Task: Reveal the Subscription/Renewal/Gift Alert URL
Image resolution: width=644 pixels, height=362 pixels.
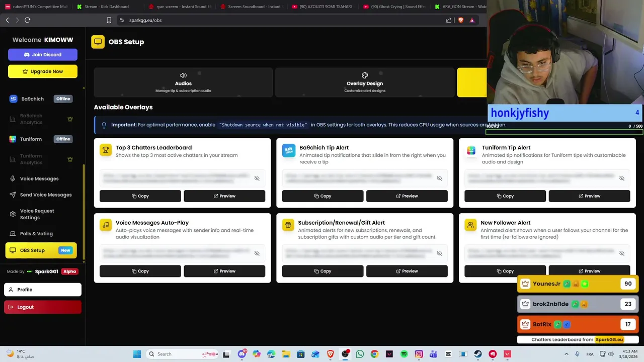Action: (x=439, y=253)
